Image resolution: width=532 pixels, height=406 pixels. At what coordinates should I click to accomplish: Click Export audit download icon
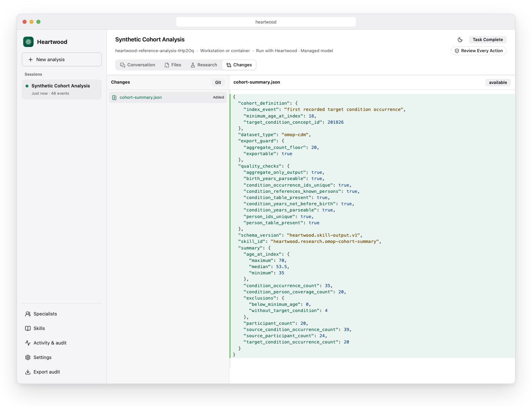pos(28,372)
